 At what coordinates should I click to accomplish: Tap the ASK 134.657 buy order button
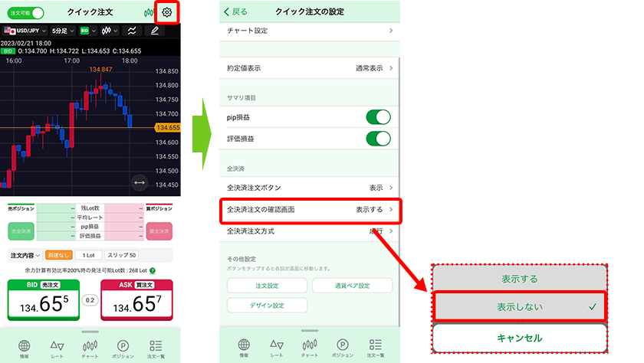tap(136, 300)
